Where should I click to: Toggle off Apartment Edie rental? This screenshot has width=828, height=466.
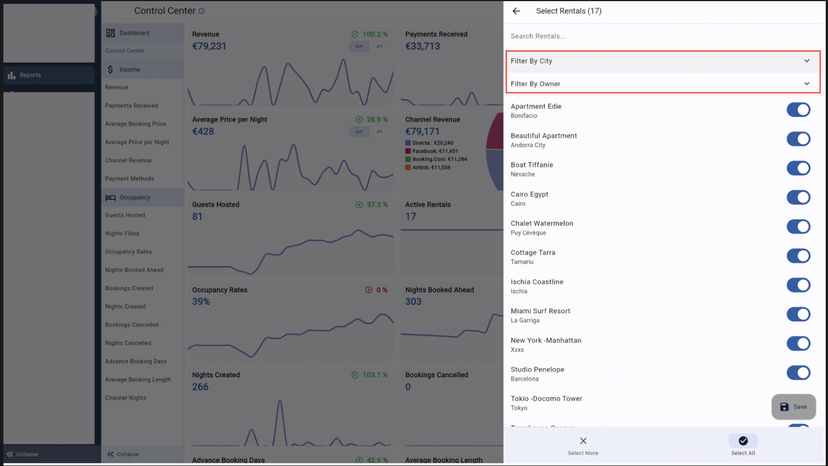(797, 110)
